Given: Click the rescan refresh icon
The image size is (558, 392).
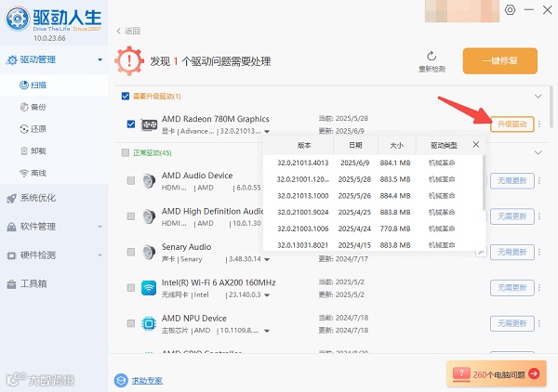Looking at the screenshot, I should coord(432,56).
